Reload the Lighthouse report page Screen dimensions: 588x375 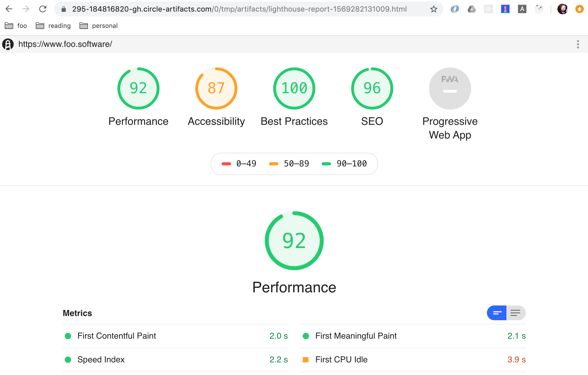[43, 9]
